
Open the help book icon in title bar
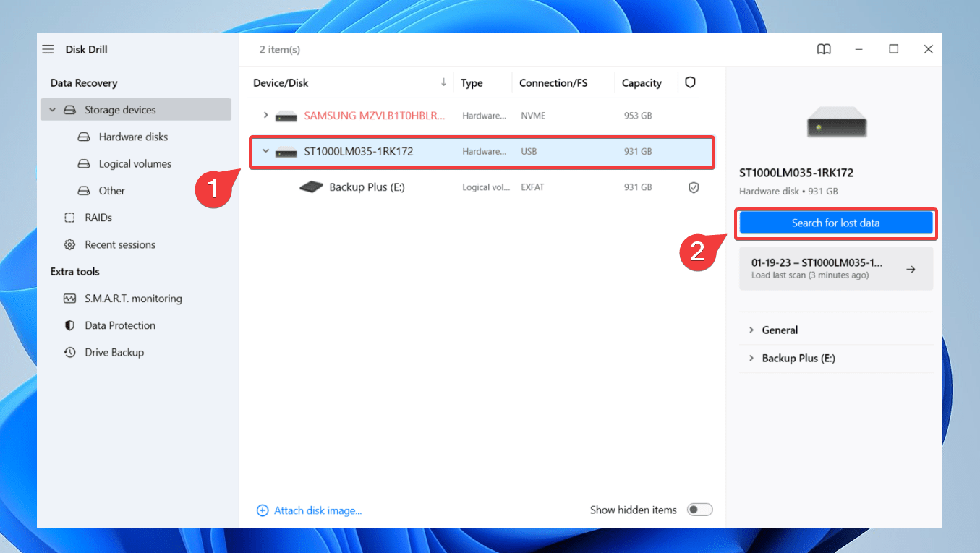tap(824, 49)
